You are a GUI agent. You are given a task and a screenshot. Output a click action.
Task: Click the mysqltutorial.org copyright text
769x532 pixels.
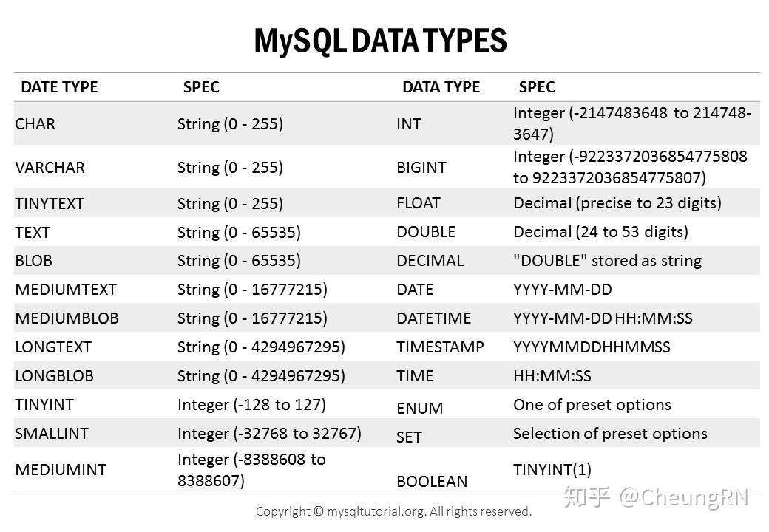tap(394, 512)
